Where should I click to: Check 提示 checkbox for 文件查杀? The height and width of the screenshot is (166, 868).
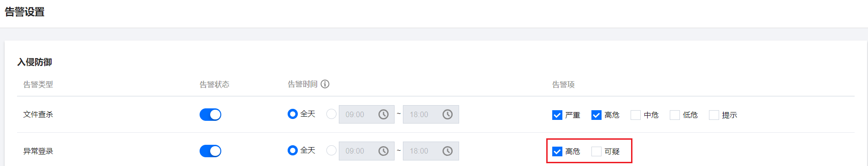(x=714, y=115)
